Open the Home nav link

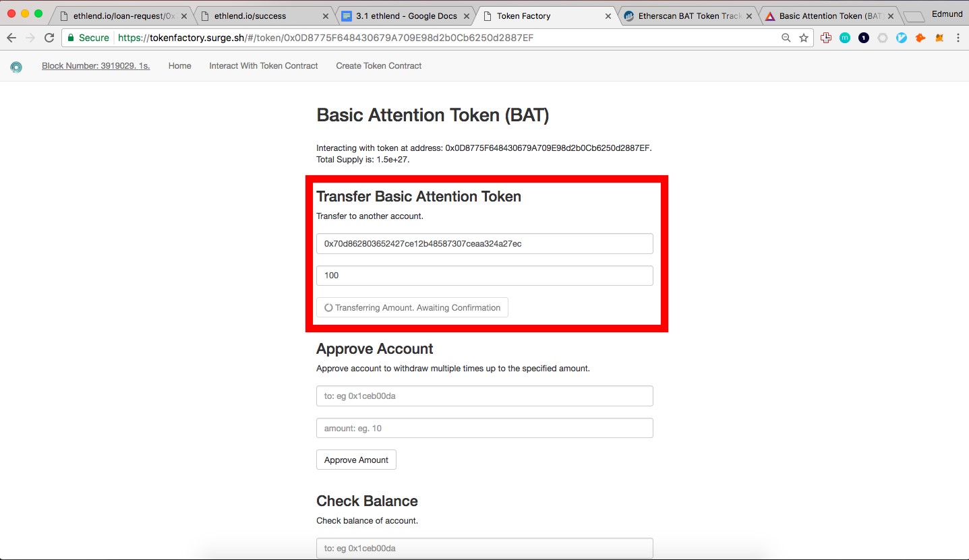[179, 66]
